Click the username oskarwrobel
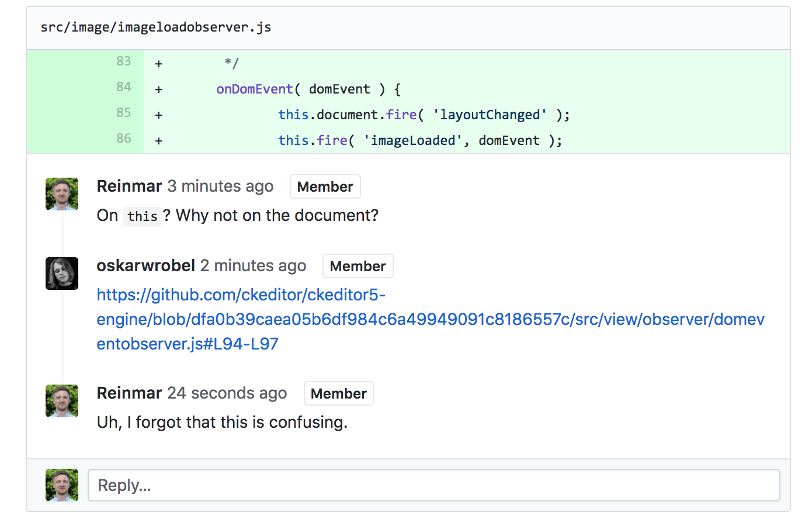 click(146, 265)
